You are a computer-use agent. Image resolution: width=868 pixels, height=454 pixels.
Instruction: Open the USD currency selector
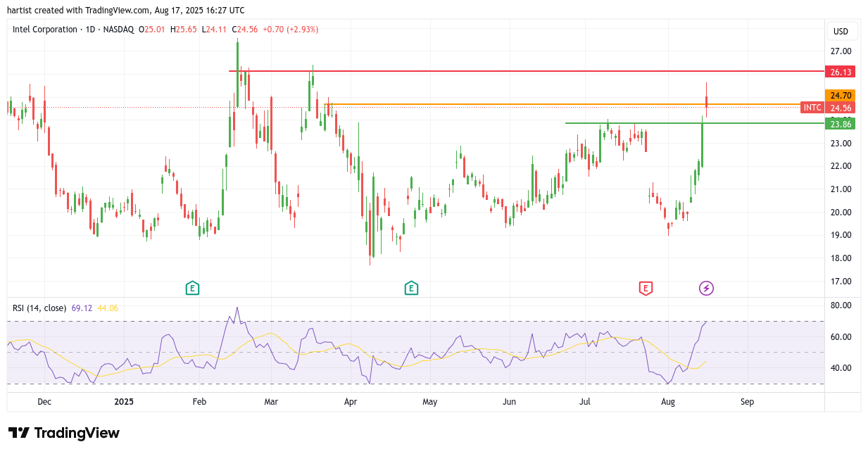[841, 31]
